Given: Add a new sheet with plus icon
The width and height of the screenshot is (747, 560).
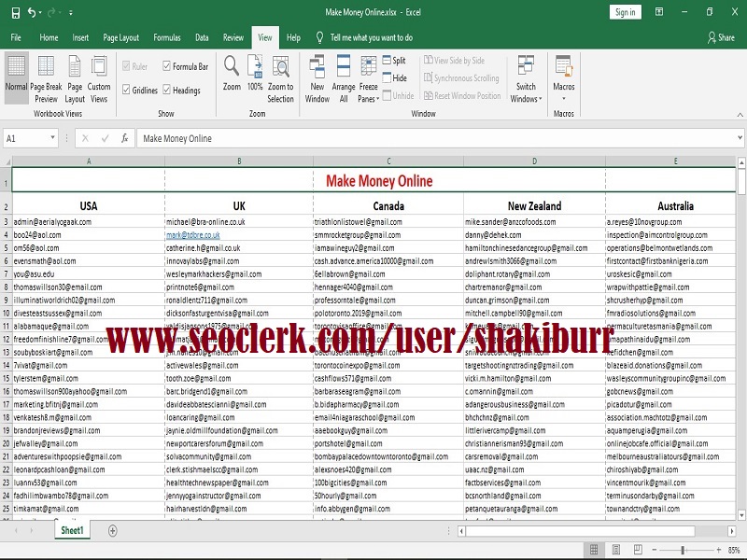Looking at the screenshot, I should (112, 530).
